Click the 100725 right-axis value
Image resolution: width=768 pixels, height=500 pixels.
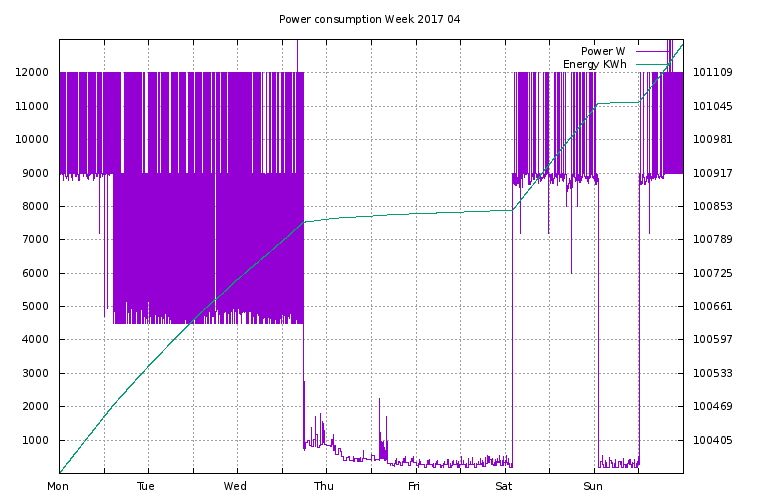tap(713, 273)
